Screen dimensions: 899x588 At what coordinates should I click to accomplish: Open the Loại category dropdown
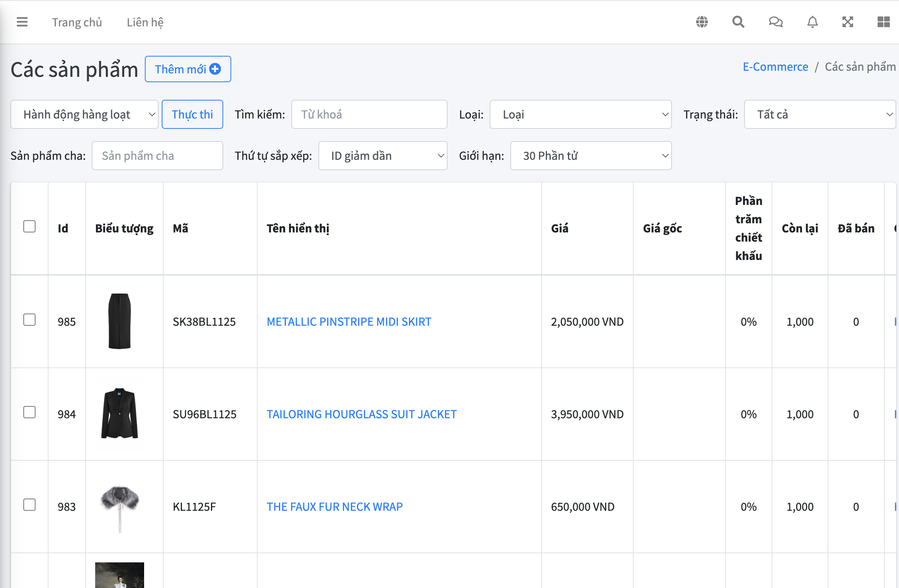click(x=580, y=114)
